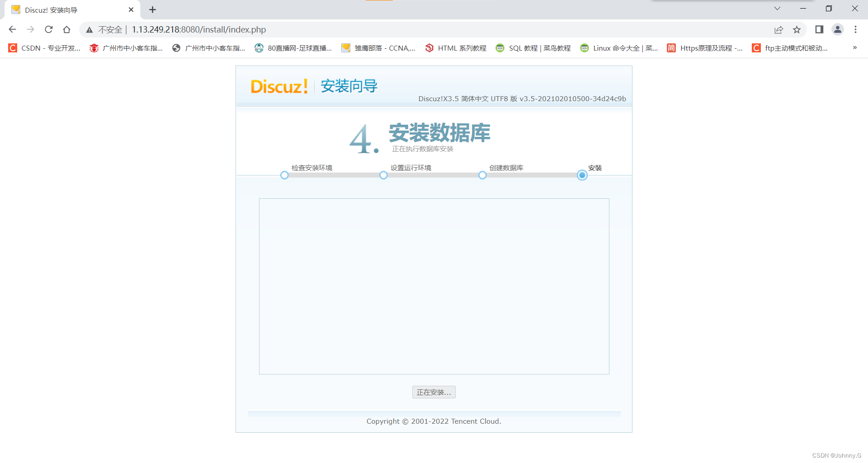Click the active 安装 step marker

click(x=582, y=175)
